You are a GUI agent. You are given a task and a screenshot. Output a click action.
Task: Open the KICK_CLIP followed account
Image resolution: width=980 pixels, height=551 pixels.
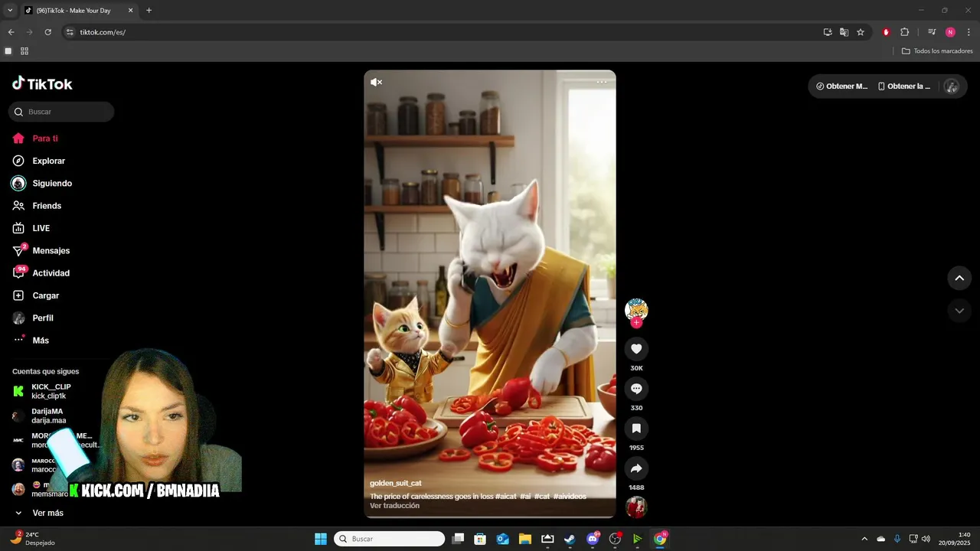tap(51, 391)
